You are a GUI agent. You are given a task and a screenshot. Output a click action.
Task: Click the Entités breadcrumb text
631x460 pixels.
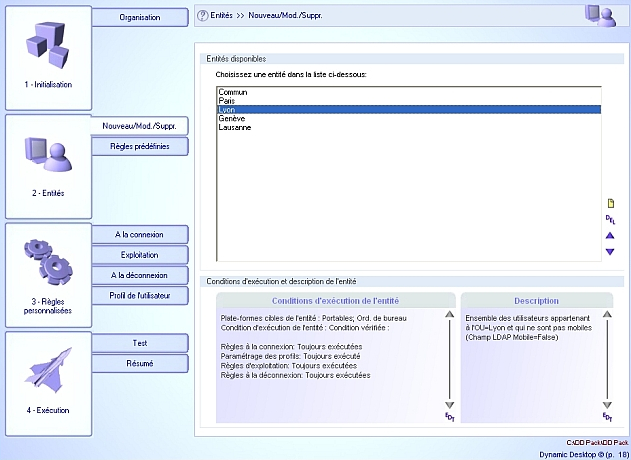221,16
